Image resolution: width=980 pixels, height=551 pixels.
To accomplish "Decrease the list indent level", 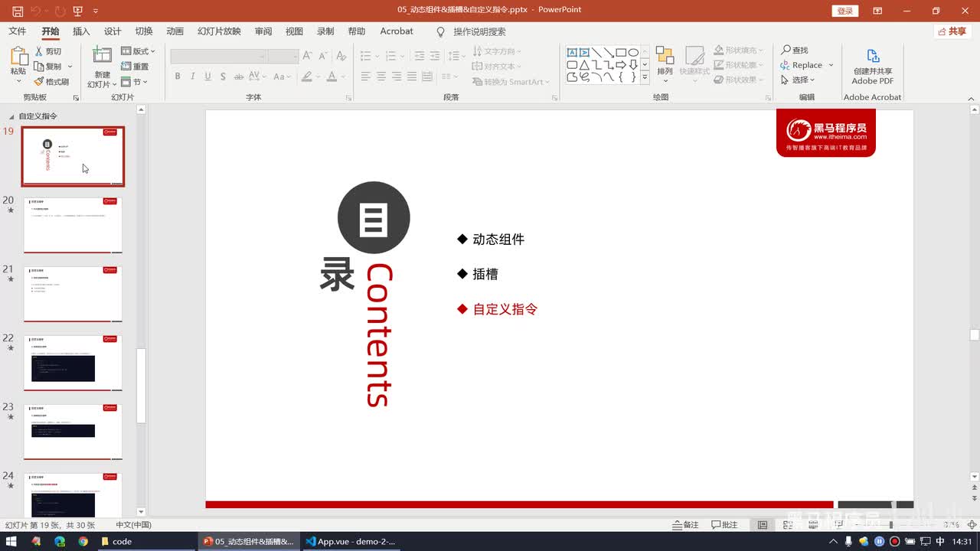I will [419, 56].
